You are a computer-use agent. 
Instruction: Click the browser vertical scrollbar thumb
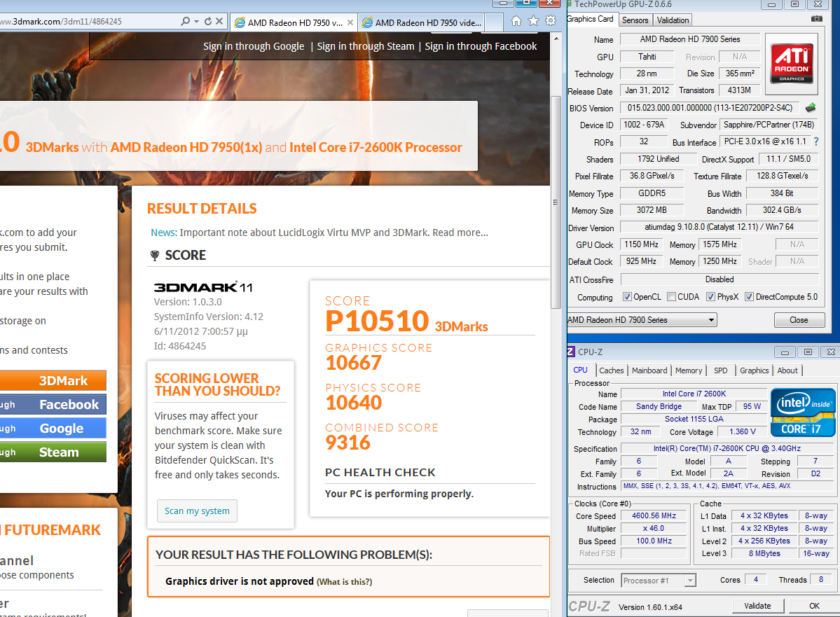556,202
